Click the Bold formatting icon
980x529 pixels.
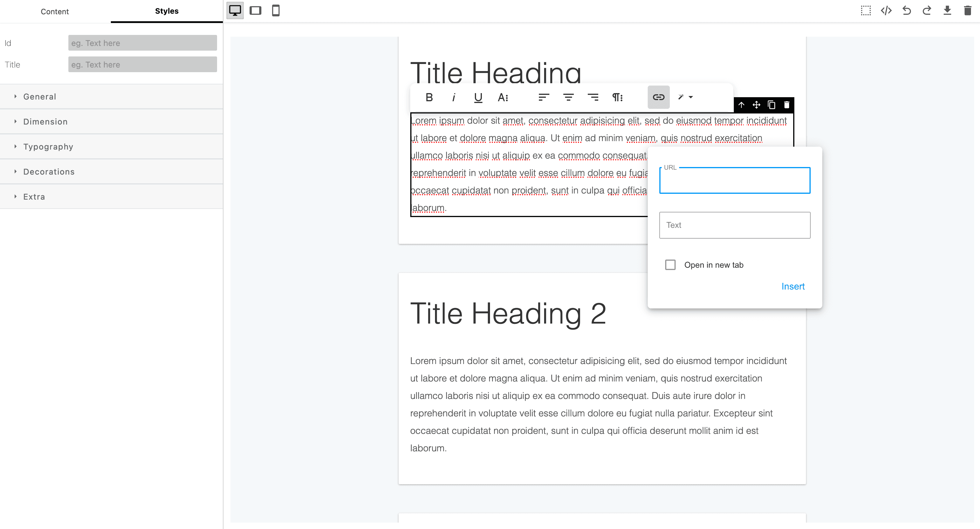429,97
